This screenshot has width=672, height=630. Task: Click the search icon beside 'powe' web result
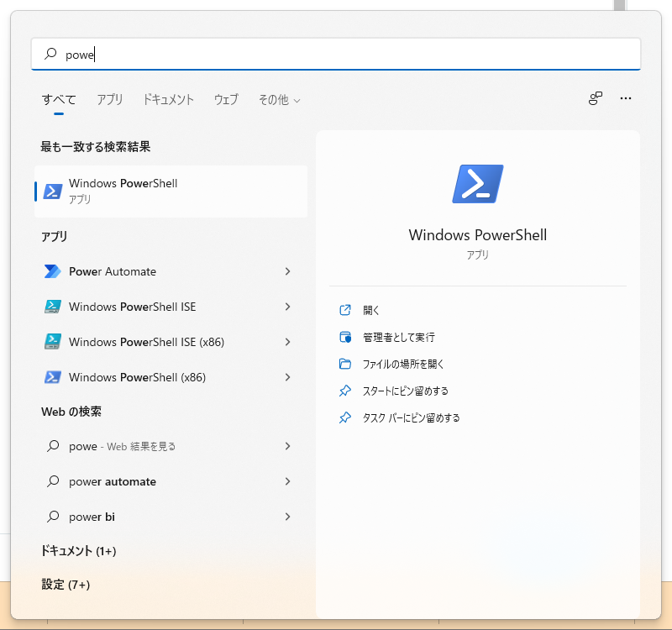53,446
